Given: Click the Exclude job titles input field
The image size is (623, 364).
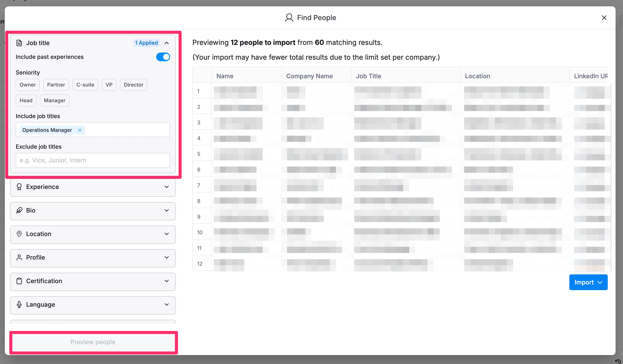Looking at the screenshot, I should (93, 160).
